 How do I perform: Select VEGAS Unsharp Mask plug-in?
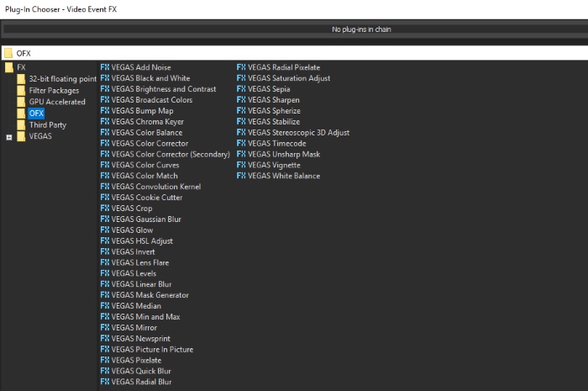[279, 154]
